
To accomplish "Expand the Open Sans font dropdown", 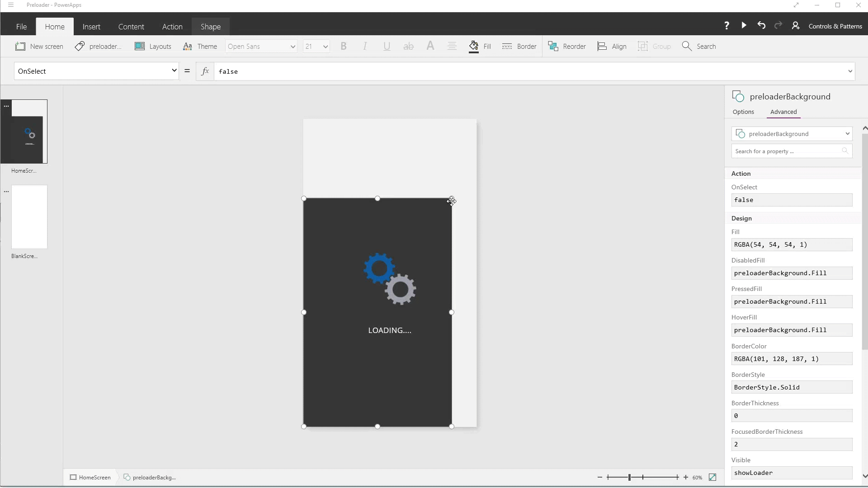I will click(292, 47).
